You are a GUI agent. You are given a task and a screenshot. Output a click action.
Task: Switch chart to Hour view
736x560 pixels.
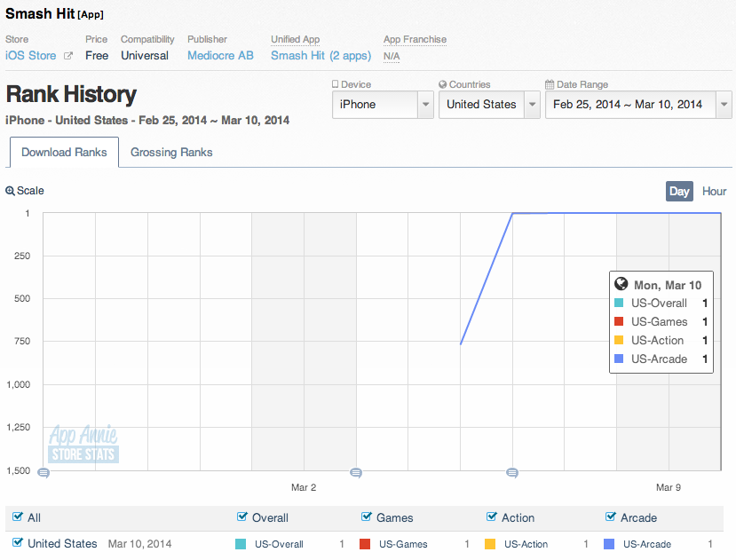tap(714, 192)
